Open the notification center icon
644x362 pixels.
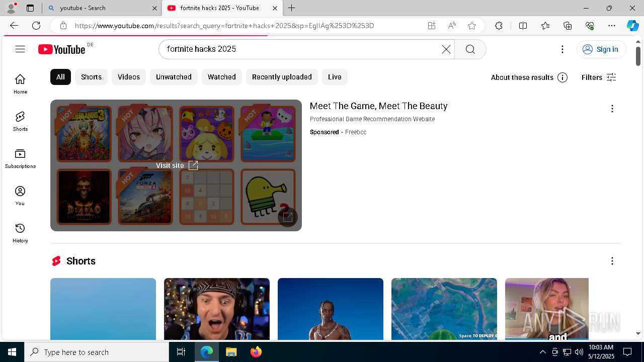pos(627,352)
